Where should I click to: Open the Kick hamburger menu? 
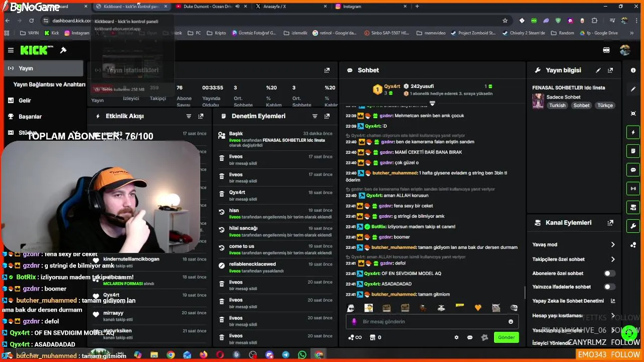(11, 50)
